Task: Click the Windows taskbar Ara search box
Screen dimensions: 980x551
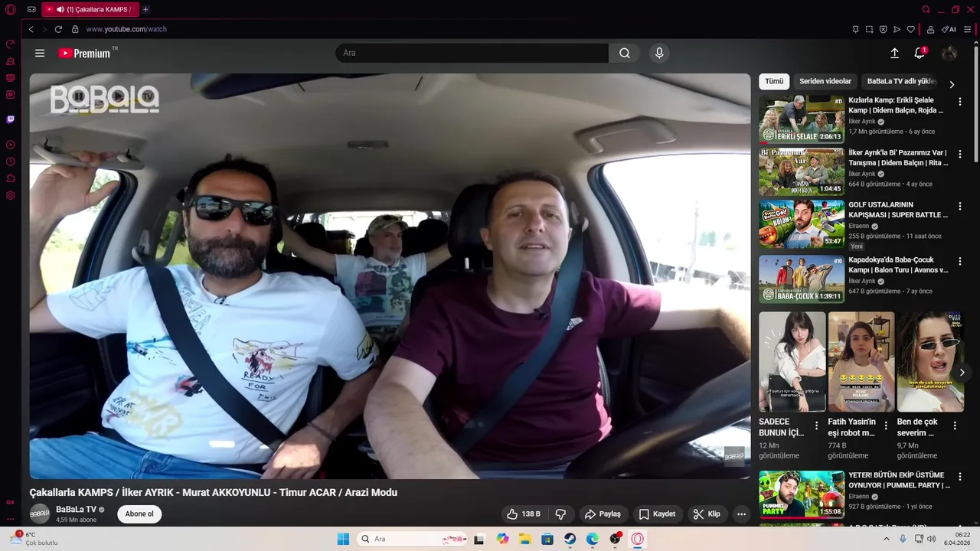Action: click(x=413, y=539)
